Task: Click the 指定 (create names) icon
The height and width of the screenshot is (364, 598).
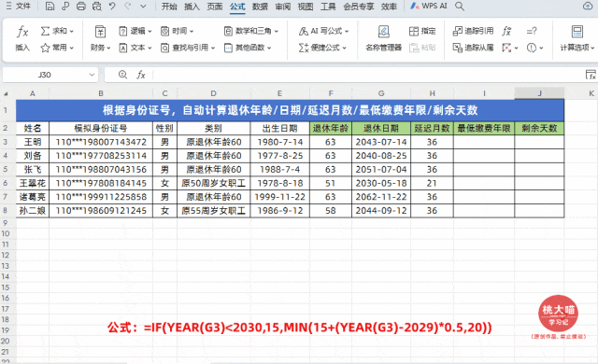Action: click(422, 31)
